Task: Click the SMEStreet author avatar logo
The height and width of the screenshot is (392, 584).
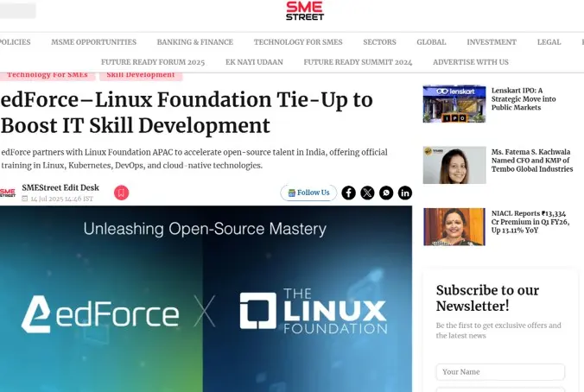Action: coord(8,193)
